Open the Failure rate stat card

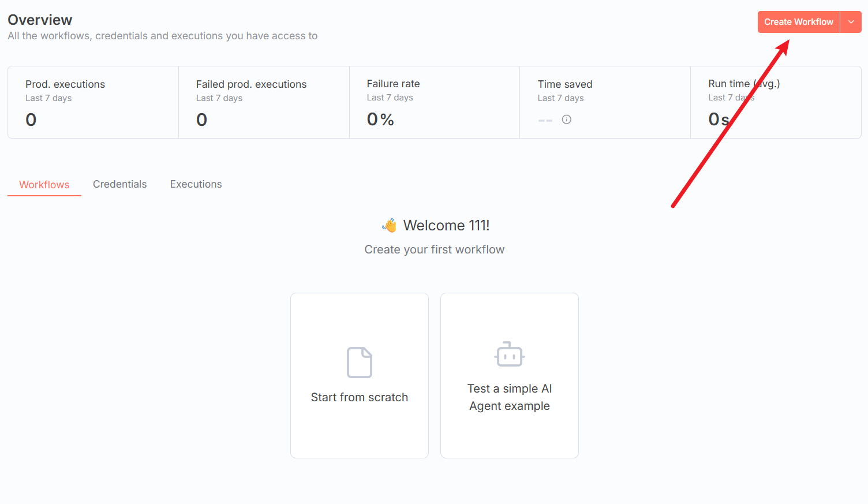[435, 102]
